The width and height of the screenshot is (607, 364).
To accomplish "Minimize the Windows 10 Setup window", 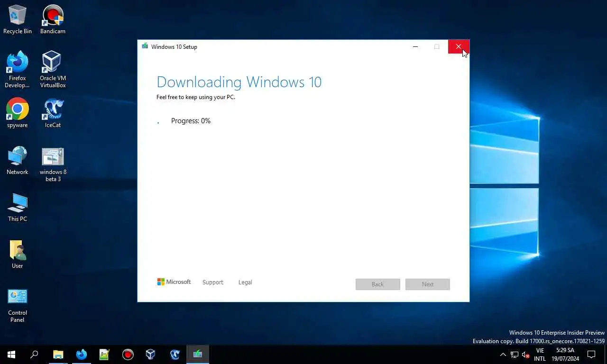I will [x=415, y=46].
